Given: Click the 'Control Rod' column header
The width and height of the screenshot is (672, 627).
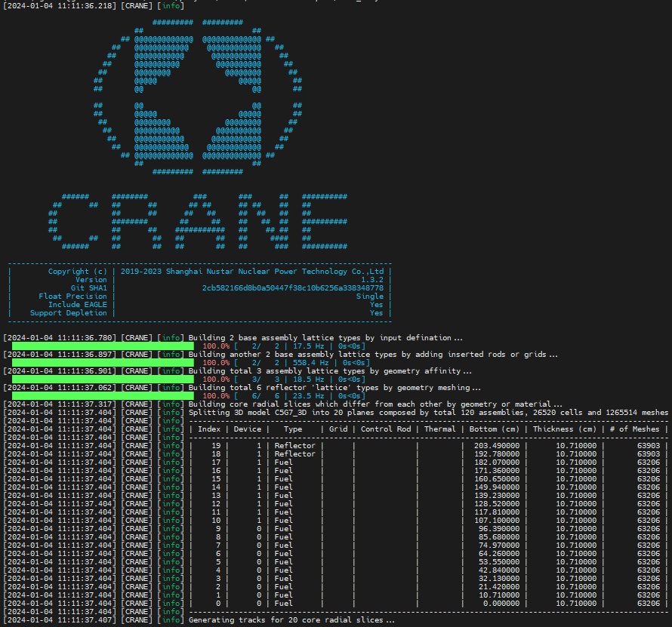Looking at the screenshot, I should (x=386, y=429).
